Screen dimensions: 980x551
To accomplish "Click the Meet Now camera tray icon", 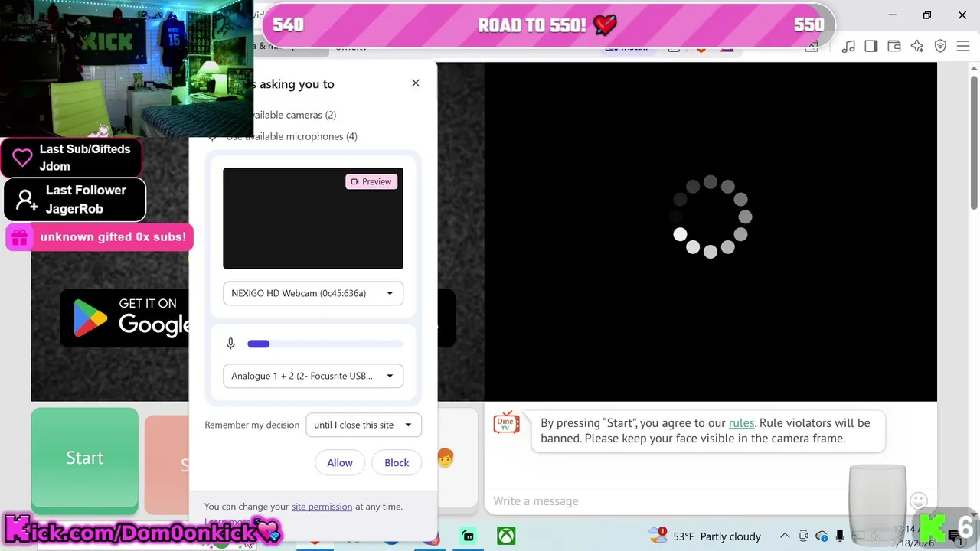I will point(803,536).
